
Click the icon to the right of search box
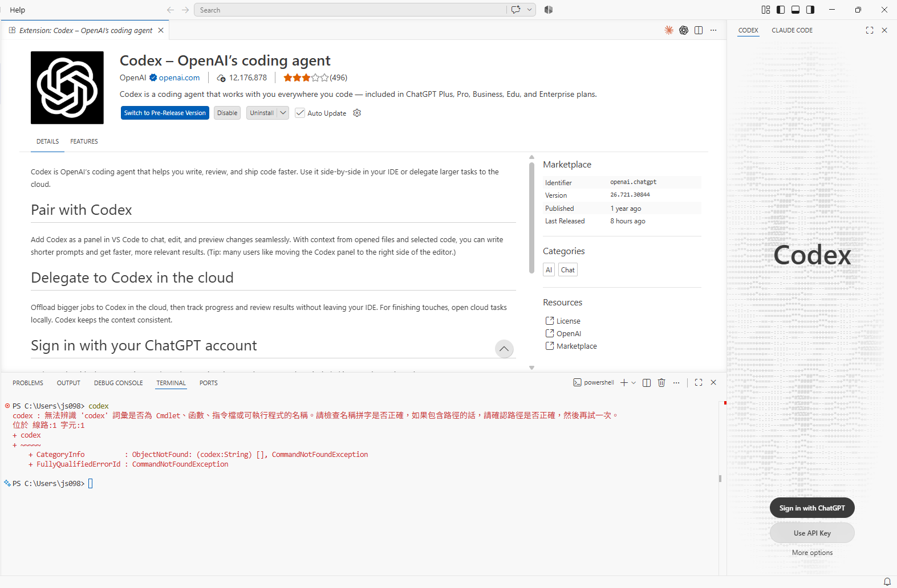pyautogui.click(x=549, y=10)
